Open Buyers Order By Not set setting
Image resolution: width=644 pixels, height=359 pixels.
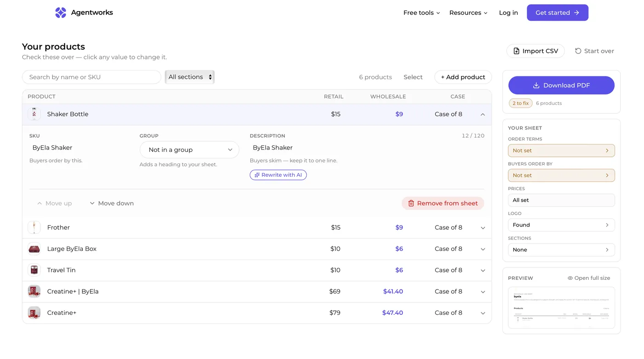[561, 175]
